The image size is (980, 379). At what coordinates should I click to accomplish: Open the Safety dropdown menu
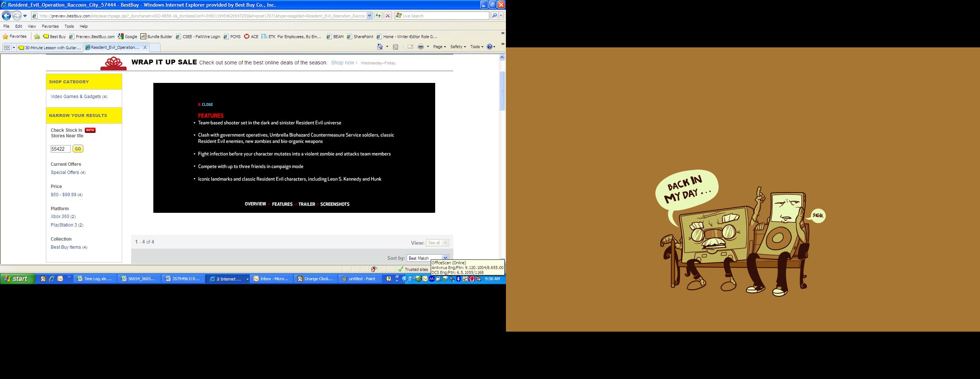[458, 47]
